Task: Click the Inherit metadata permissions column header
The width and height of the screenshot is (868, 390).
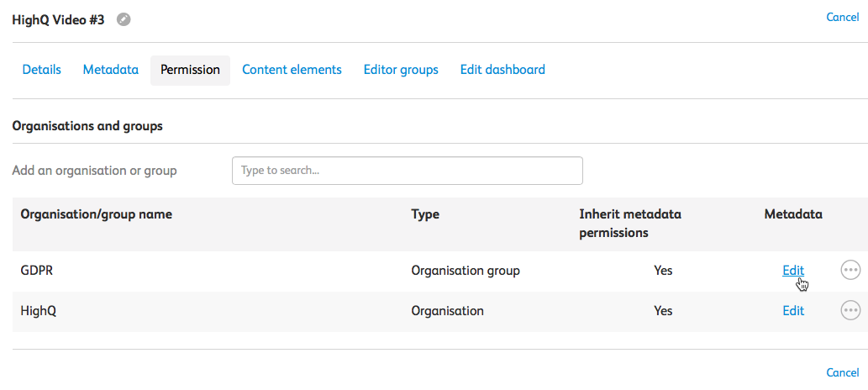Action: [630, 224]
